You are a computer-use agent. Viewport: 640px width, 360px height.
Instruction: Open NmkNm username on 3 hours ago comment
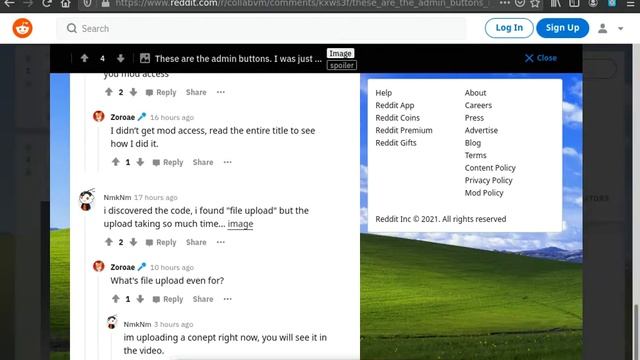(x=137, y=324)
